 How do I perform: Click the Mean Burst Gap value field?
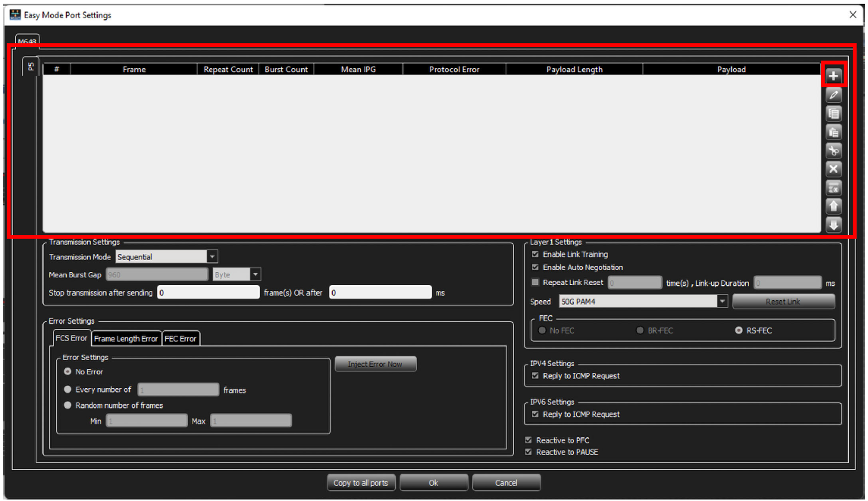pos(157,274)
